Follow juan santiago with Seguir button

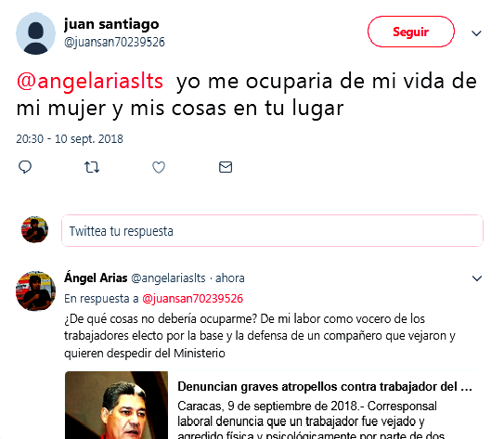pos(411,32)
